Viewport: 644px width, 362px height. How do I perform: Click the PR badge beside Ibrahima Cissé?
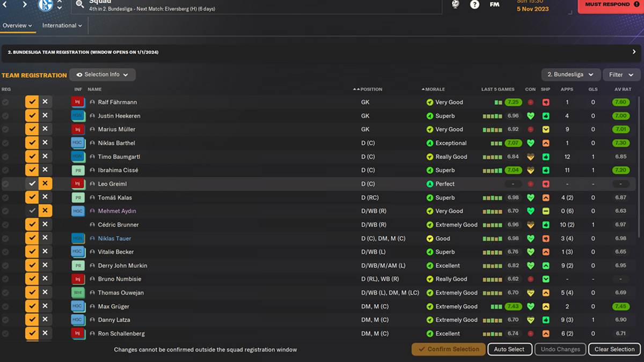click(x=78, y=170)
